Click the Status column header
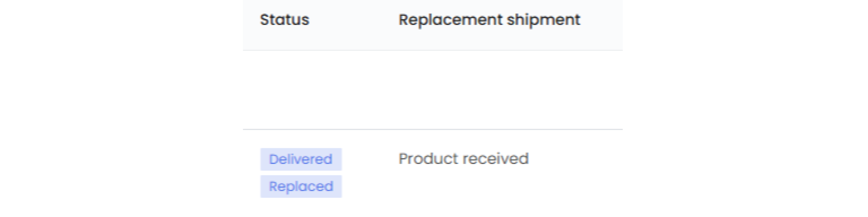The image size is (868, 217). (284, 20)
